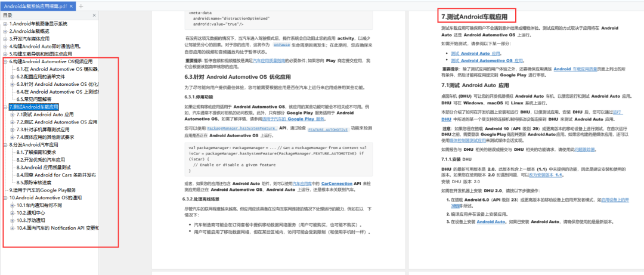Close the Android车载系统应用指南.pdf tab
The width and height of the screenshot is (644, 275).
coord(72,6)
